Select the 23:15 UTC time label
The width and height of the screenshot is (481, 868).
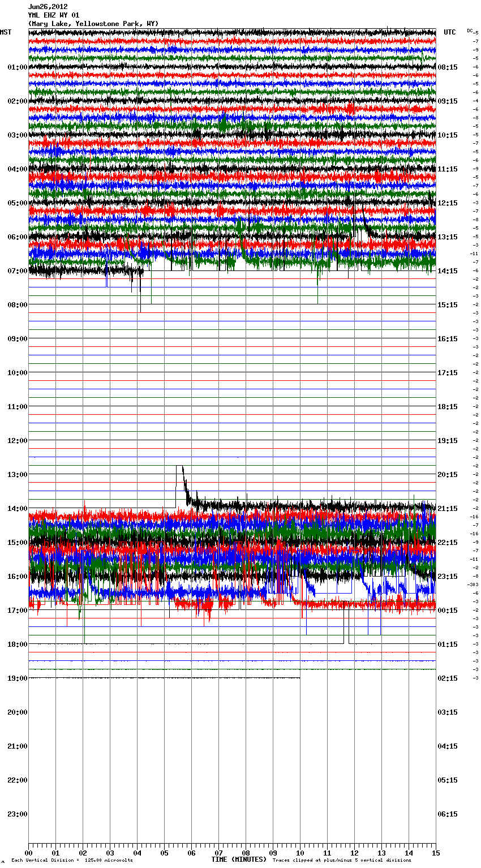coord(448,577)
